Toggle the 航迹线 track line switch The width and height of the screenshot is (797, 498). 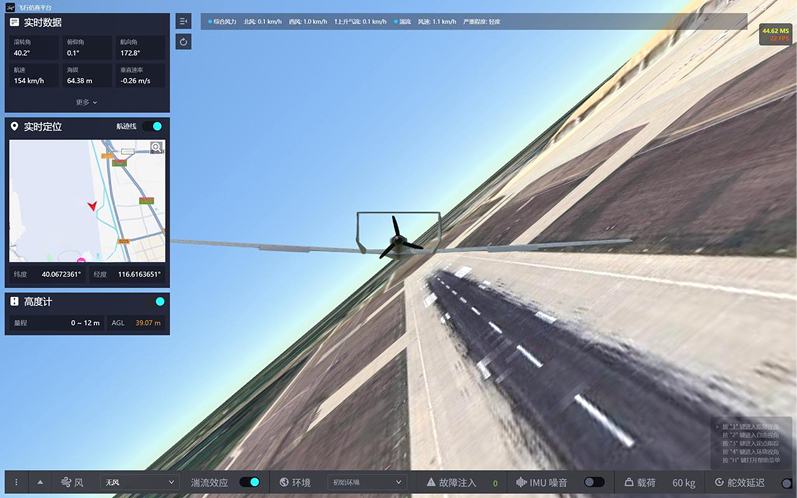pos(152,126)
